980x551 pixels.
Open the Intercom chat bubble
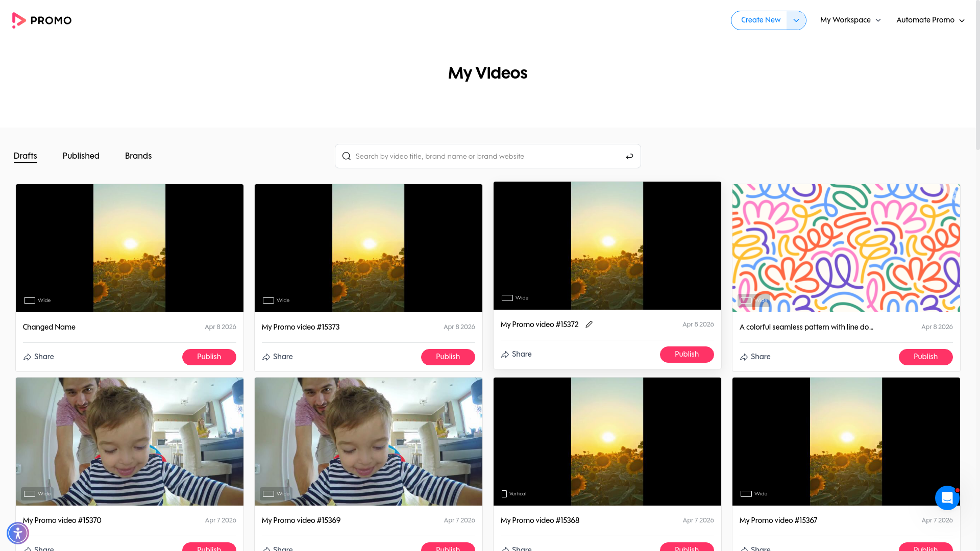947,497
